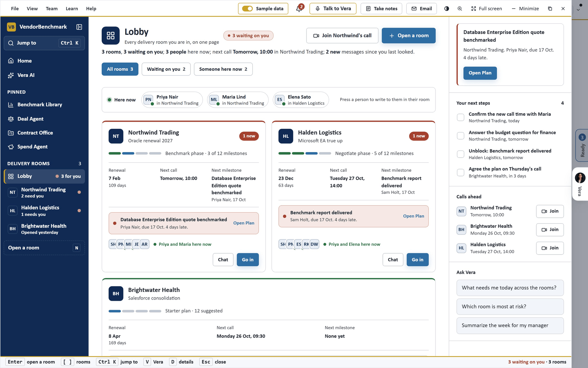Screen dimensions: 588x368
Task: Click the Jump to search field
Action: coord(44,43)
